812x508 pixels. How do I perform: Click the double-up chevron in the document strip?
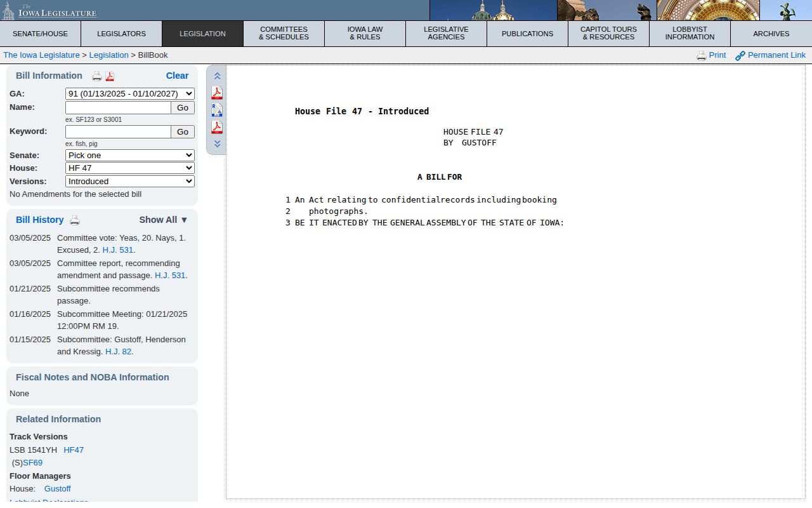pyautogui.click(x=217, y=76)
